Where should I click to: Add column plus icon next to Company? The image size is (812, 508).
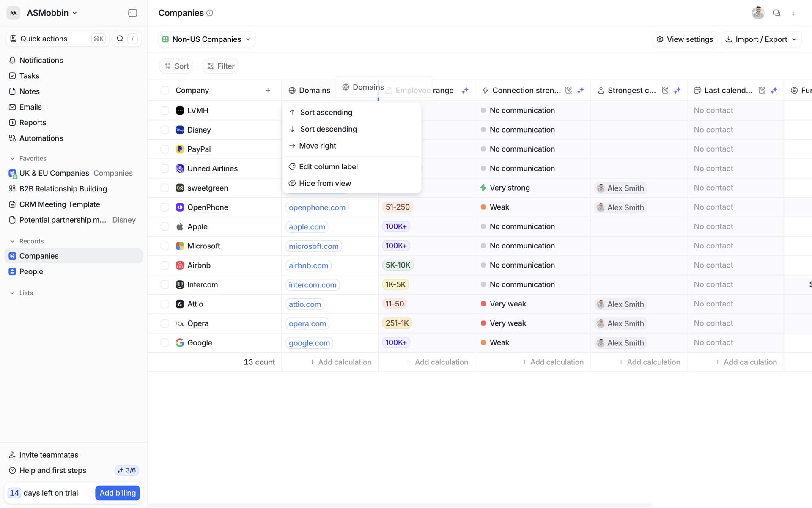point(268,90)
